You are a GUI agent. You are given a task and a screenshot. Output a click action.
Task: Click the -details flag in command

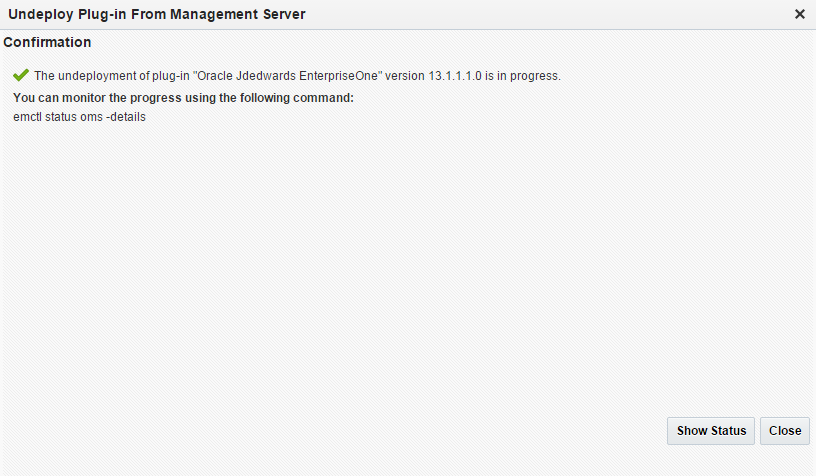[126, 117]
